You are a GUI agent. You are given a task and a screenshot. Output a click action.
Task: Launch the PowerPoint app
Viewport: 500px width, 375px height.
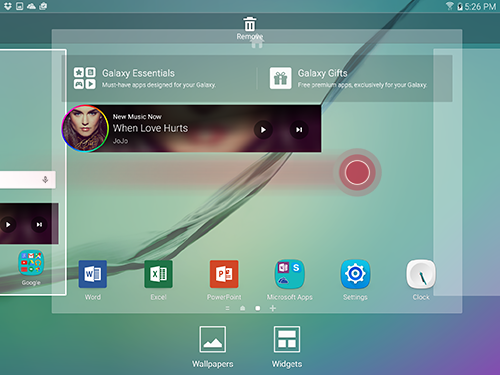[x=224, y=274]
